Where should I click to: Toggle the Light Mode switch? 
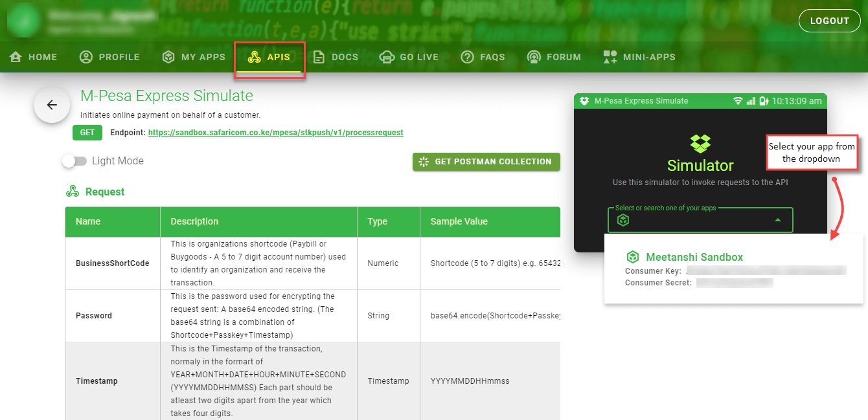(74, 161)
